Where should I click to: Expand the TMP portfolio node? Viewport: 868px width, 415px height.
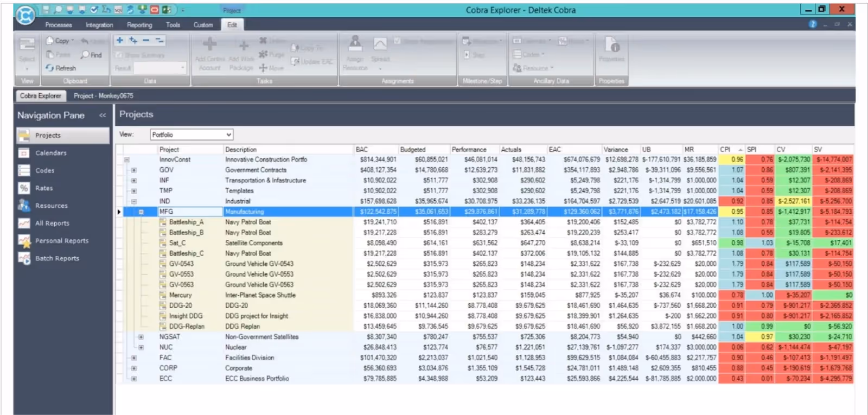pos(133,191)
